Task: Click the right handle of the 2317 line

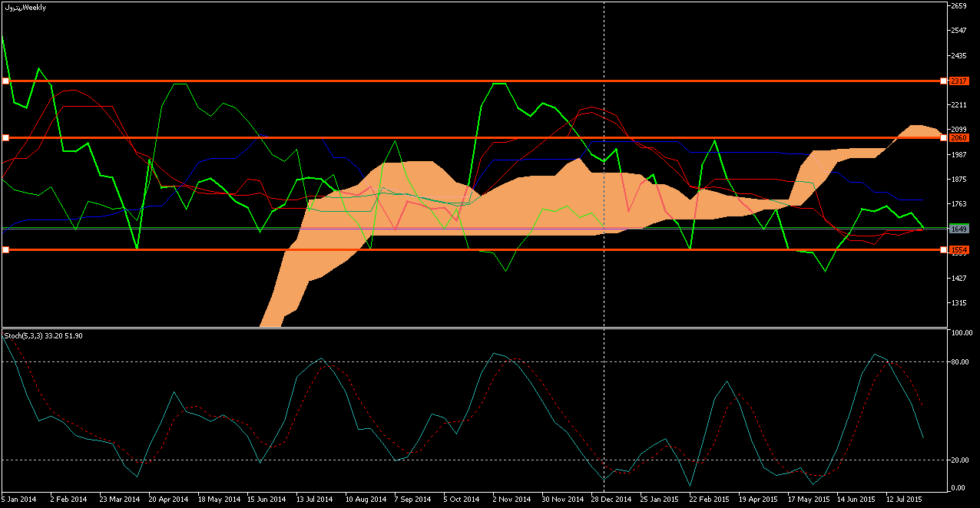Action: click(943, 81)
